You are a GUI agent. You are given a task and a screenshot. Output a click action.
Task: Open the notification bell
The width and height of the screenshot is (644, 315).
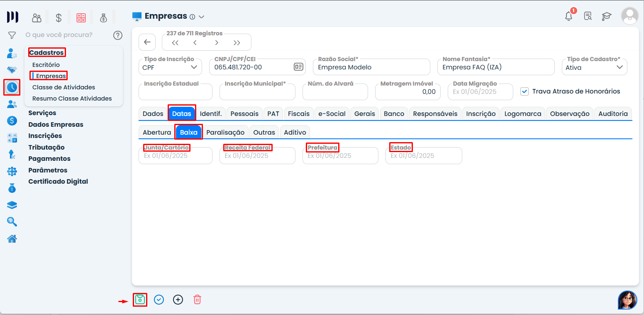click(x=569, y=16)
